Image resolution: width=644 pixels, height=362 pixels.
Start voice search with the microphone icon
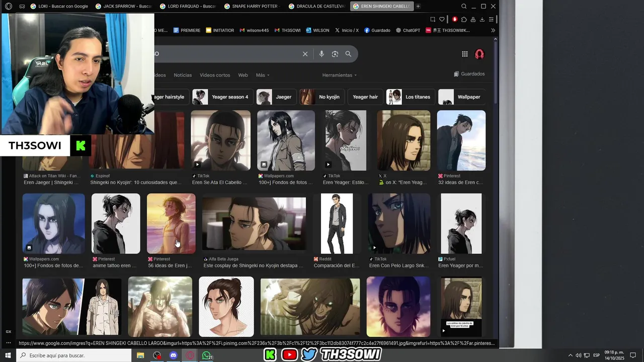pos(321,54)
